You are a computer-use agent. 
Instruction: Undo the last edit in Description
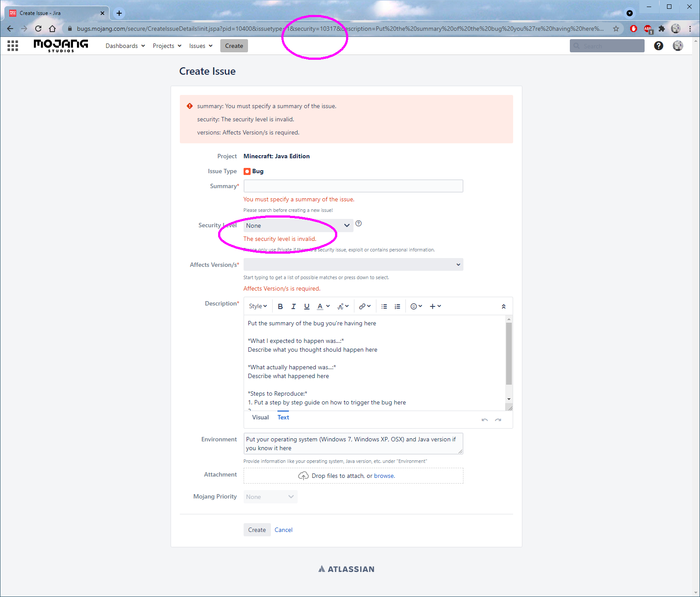coord(485,420)
